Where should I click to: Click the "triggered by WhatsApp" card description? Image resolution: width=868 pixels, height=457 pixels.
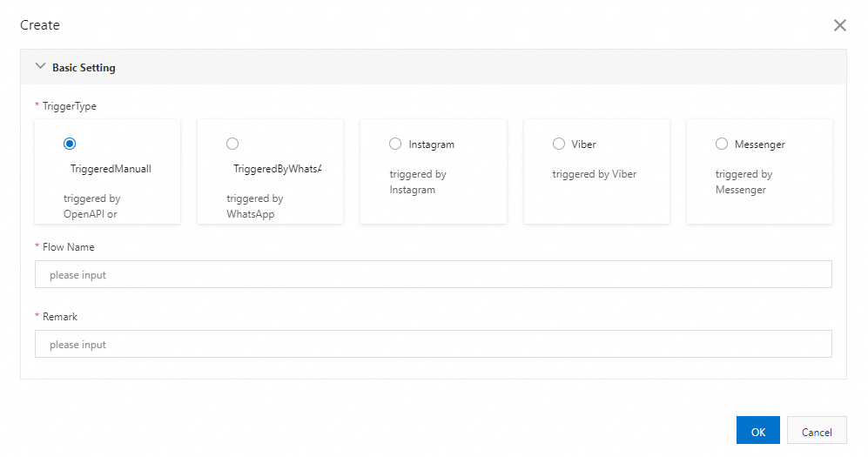click(254, 206)
